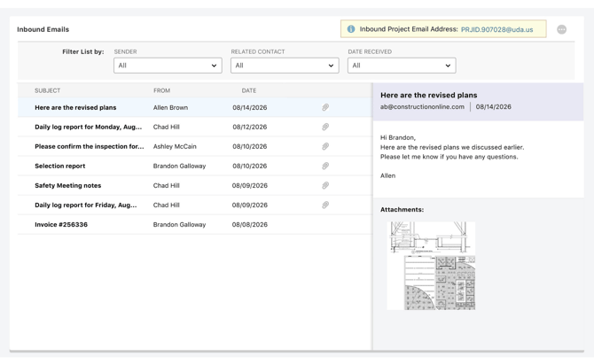The image size is (594, 364).
Task: Click Brandon Galloway in Selection report row
Action: 179,166
